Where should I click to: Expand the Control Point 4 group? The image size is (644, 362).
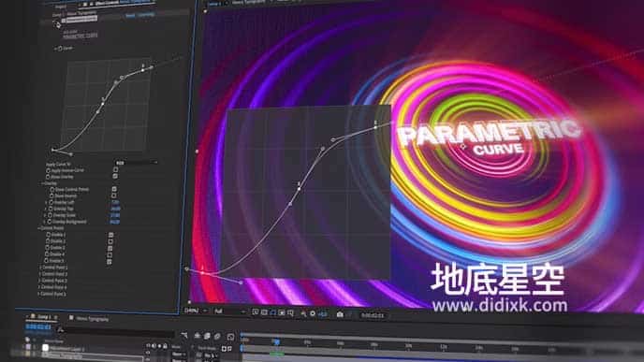tap(38, 287)
